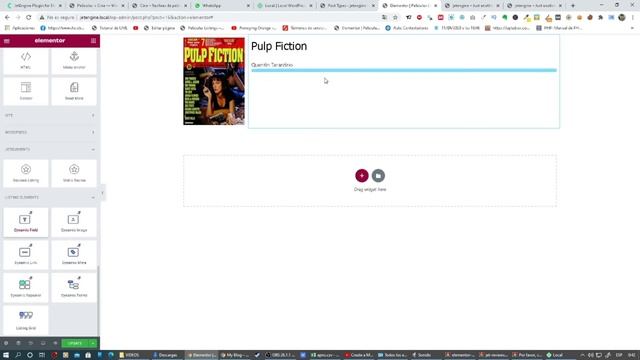The image size is (640, 360).
Task: Select the Dynamic Image widget
Action: [74, 222]
